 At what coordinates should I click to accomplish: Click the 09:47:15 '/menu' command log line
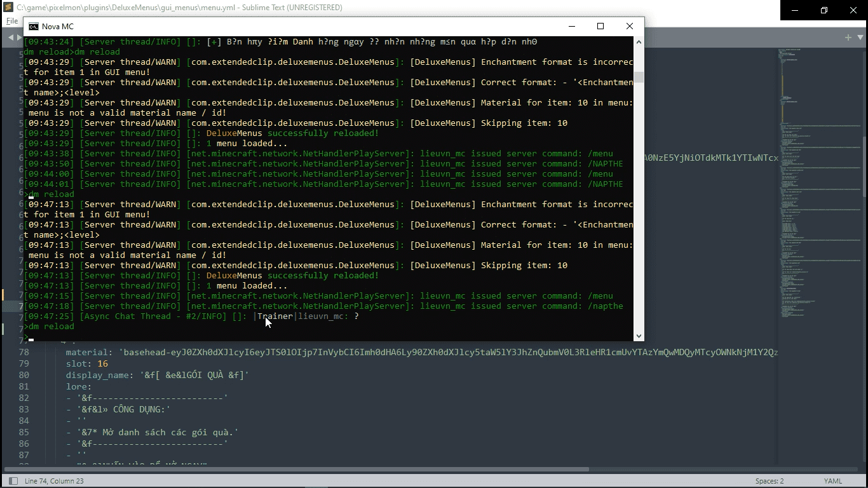(318, 295)
